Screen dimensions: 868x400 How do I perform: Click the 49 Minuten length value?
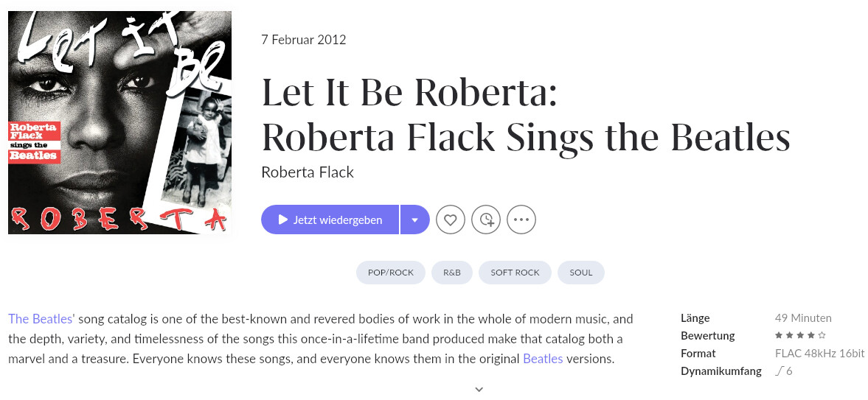click(803, 317)
